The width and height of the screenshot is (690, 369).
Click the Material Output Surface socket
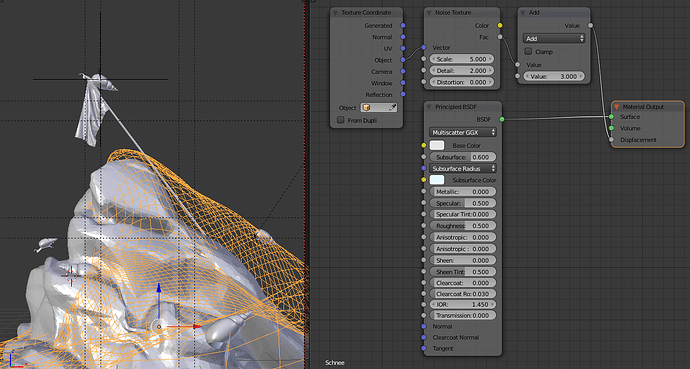611,117
